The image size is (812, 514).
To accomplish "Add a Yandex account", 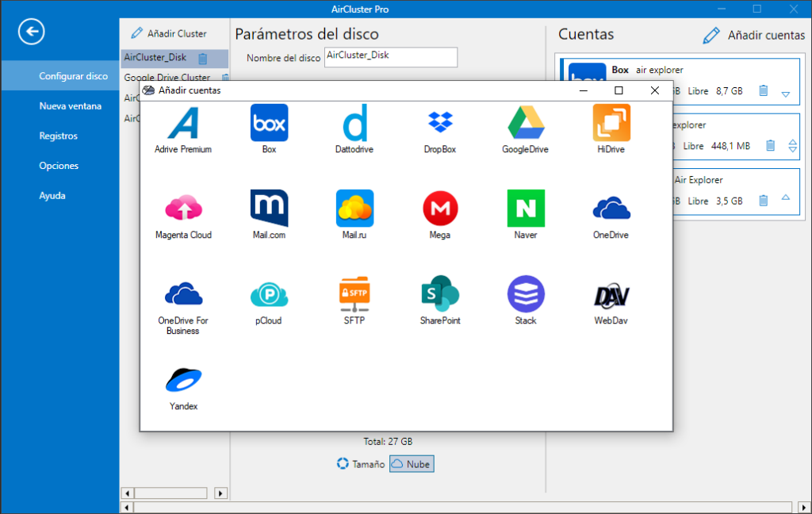I will (x=183, y=380).
